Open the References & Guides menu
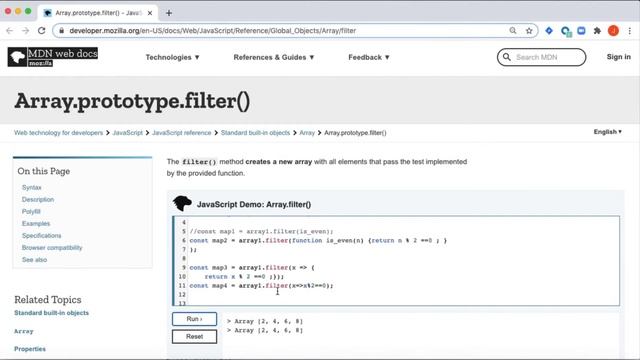Screen dimensions: 640x360 pos(274,57)
